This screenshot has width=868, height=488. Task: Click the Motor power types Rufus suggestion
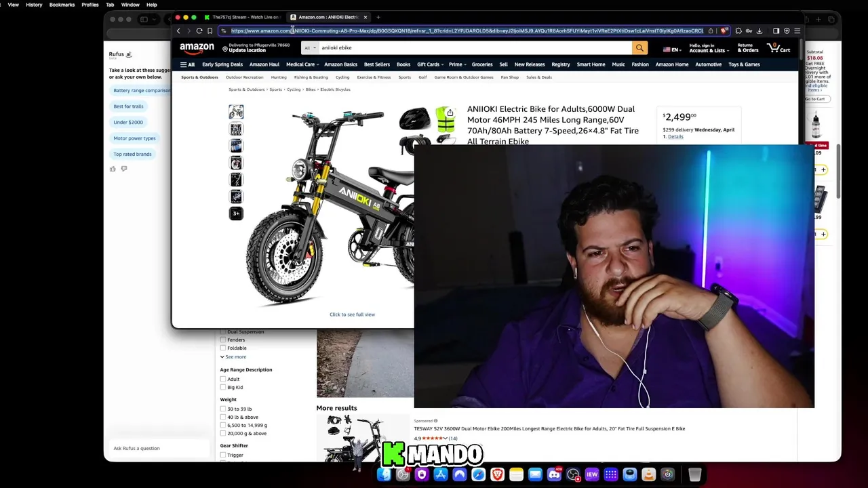[134, 138]
